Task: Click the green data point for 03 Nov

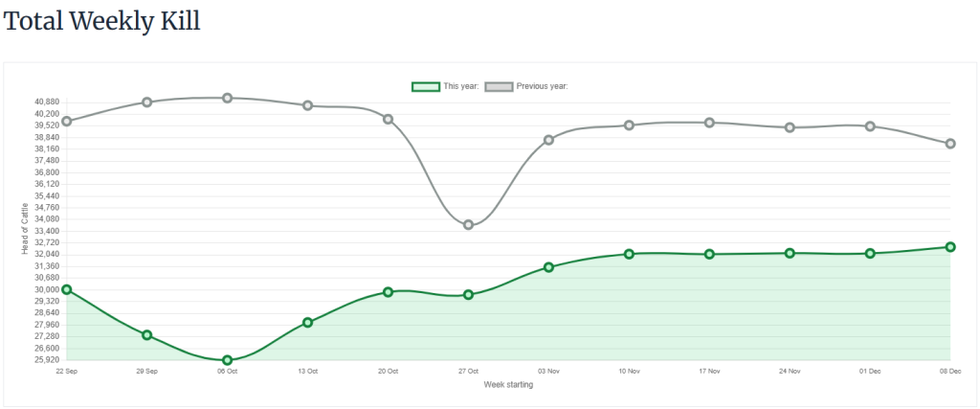Action: pyautogui.click(x=548, y=267)
